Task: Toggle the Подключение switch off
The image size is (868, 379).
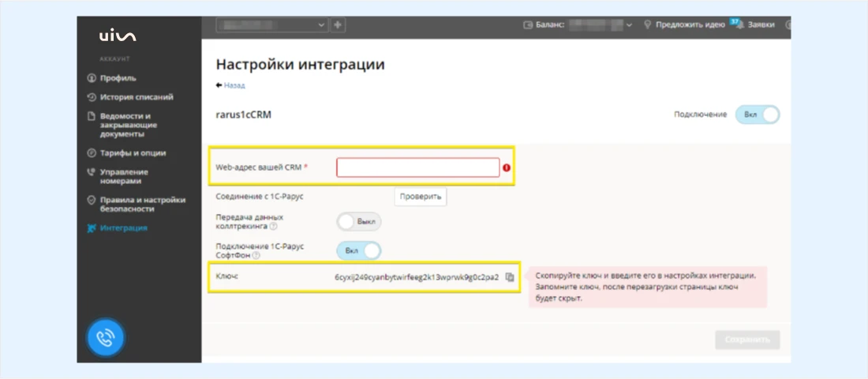Action: point(758,114)
